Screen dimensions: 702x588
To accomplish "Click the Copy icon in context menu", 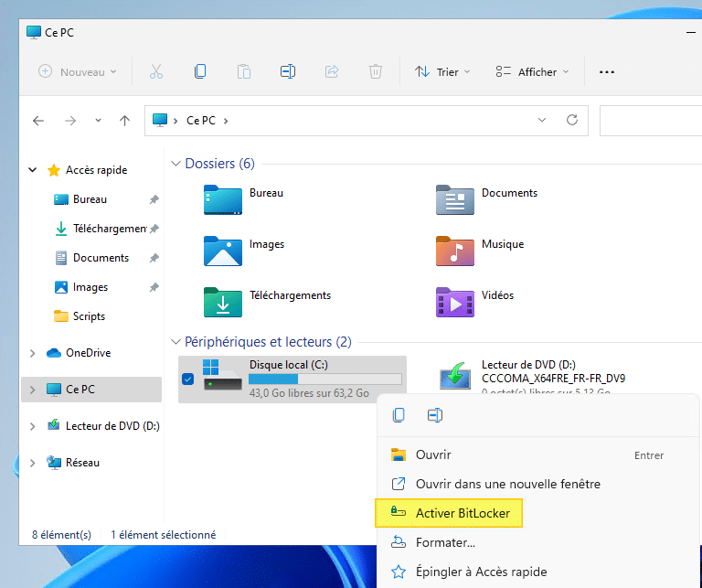I will (399, 415).
